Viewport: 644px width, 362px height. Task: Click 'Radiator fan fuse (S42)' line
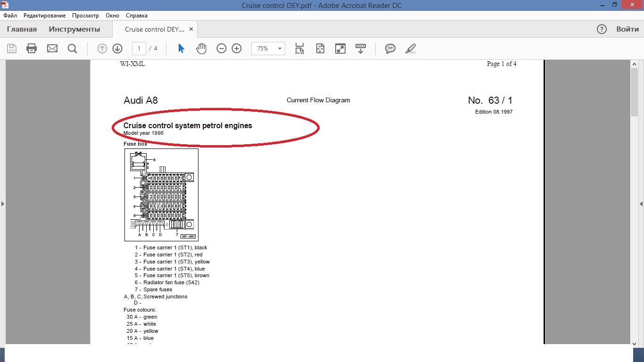click(167, 282)
